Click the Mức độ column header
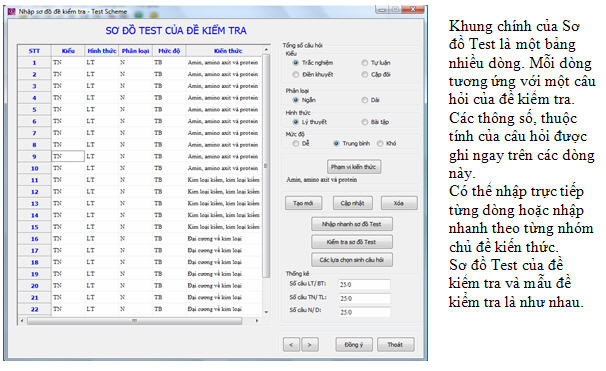Screen dimensions: 606x371 coord(169,51)
